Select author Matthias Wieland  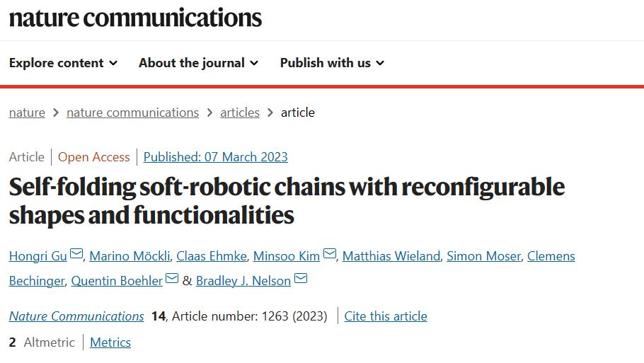click(391, 256)
